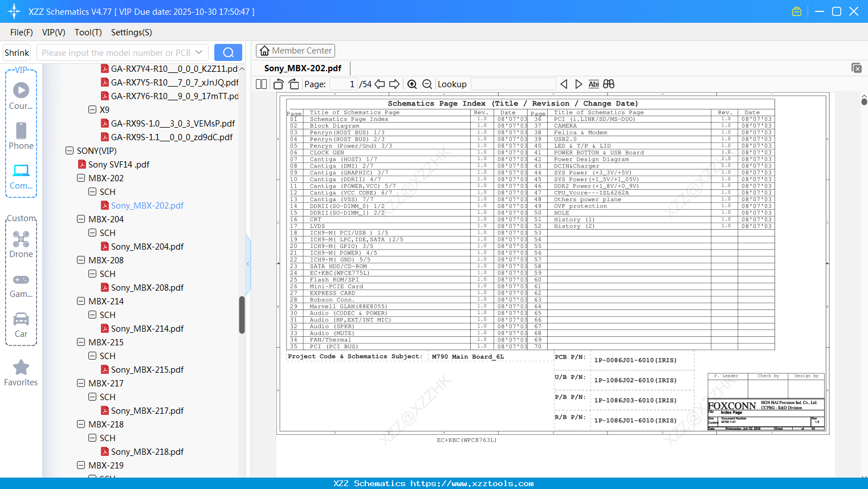This screenshot has width=868, height=489.
Task: Open the Sony SVF14 .pdf file
Action: pos(119,164)
